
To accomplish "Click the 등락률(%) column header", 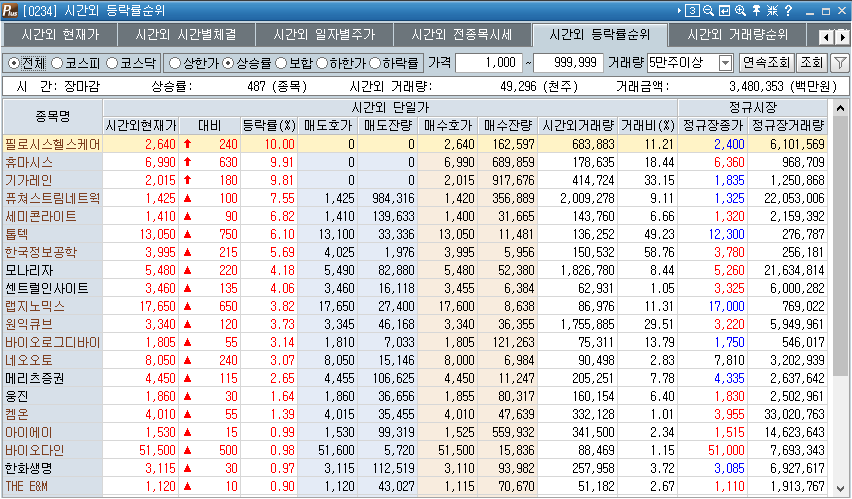I will pos(269,126).
